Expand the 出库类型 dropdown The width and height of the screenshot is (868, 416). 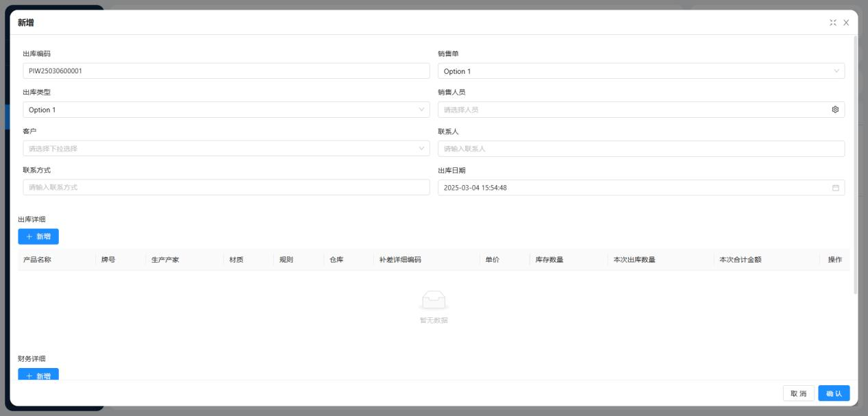coord(226,110)
